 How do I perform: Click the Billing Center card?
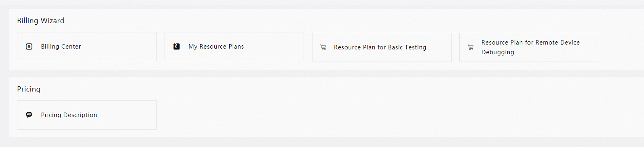click(87, 47)
